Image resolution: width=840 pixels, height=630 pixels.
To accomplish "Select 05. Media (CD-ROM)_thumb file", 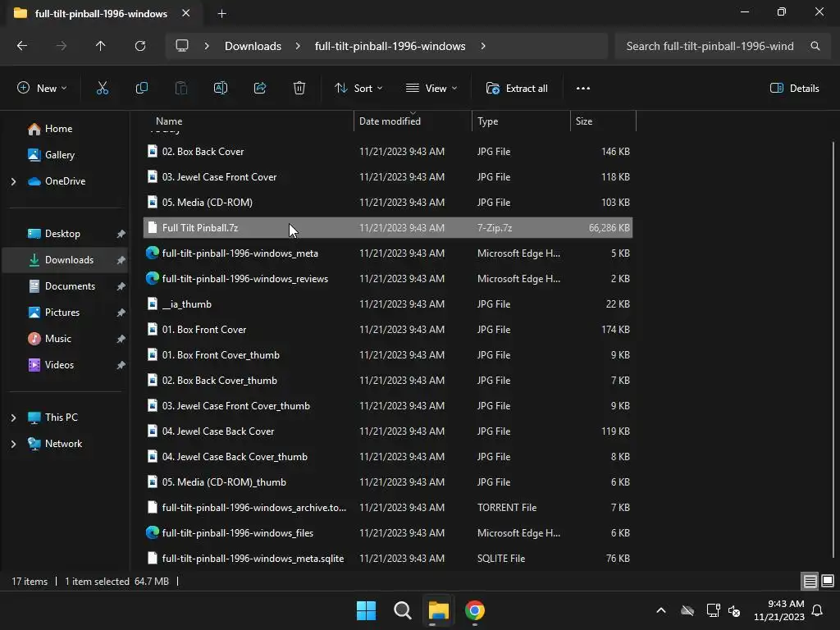I will [x=388, y=482].
